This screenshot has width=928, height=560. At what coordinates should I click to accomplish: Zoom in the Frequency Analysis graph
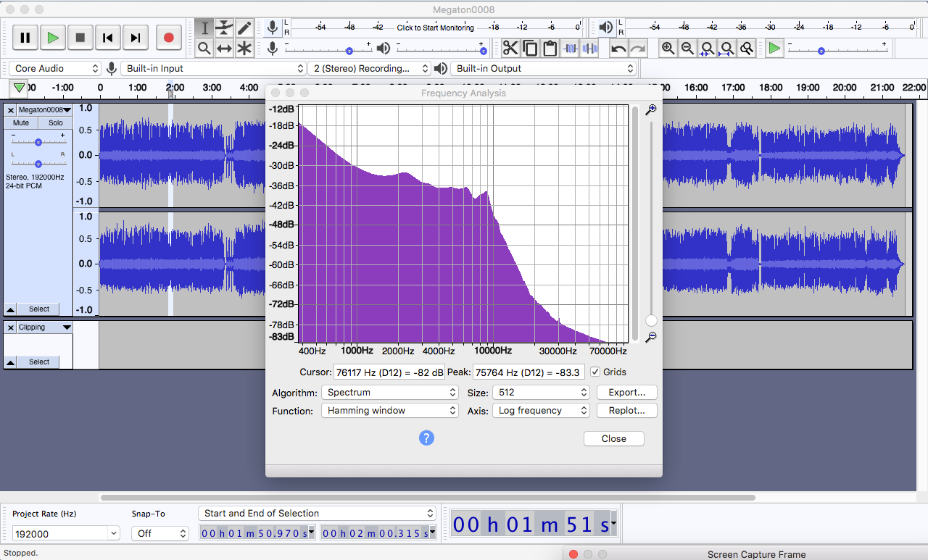650,109
